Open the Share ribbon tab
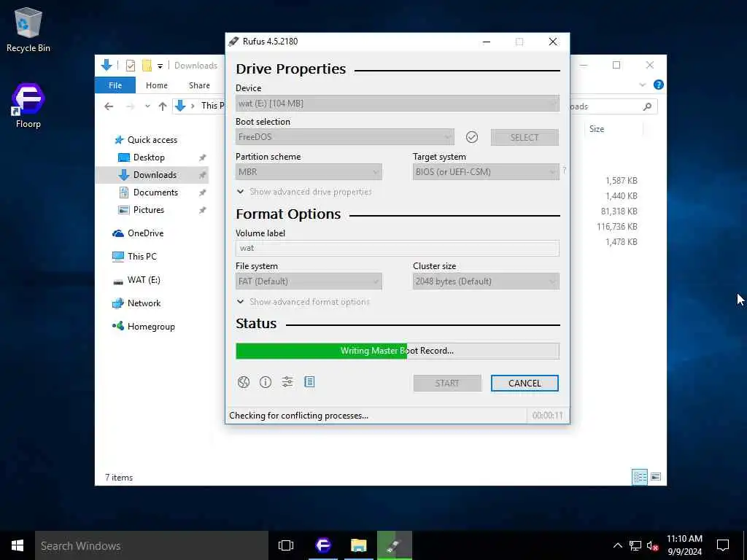This screenshot has height=560, width=747. point(199,85)
